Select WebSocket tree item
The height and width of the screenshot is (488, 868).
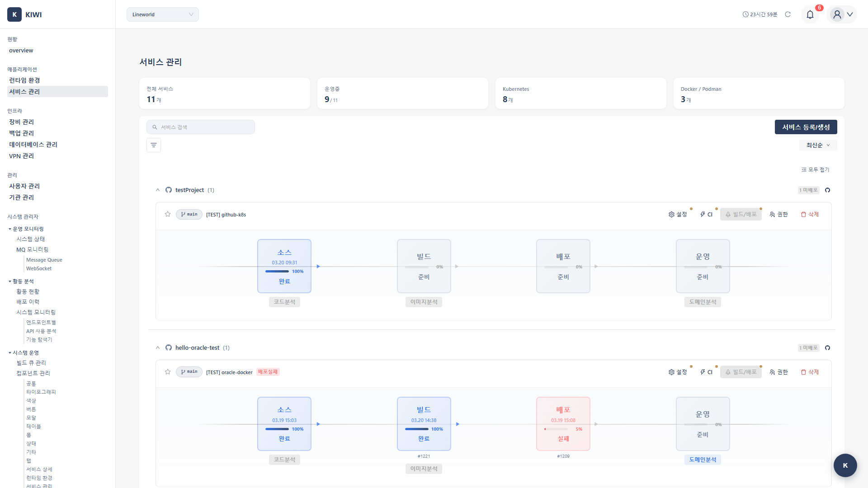pos(39,268)
